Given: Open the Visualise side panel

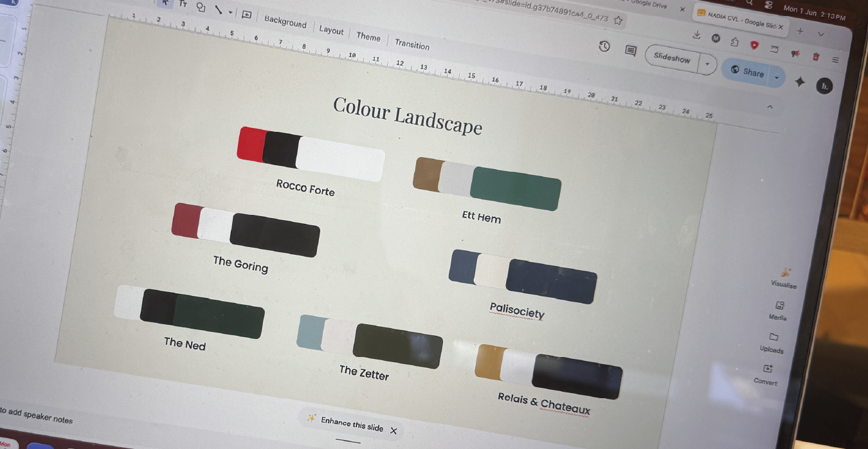Looking at the screenshot, I should tap(784, 279).
